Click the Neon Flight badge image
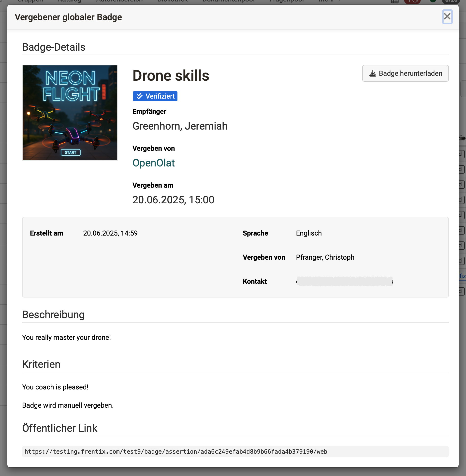This screenshot has width=466, height=476. point(70,112)
